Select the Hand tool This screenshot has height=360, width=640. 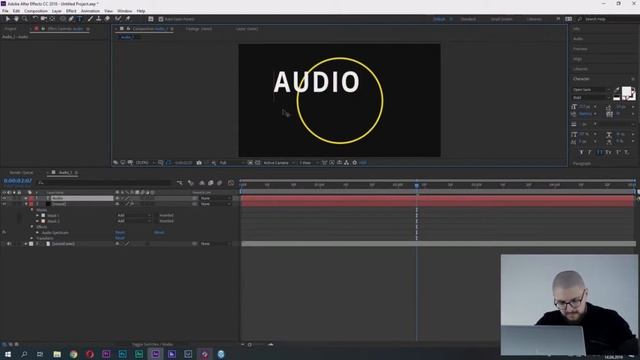[x=16, y=19]
